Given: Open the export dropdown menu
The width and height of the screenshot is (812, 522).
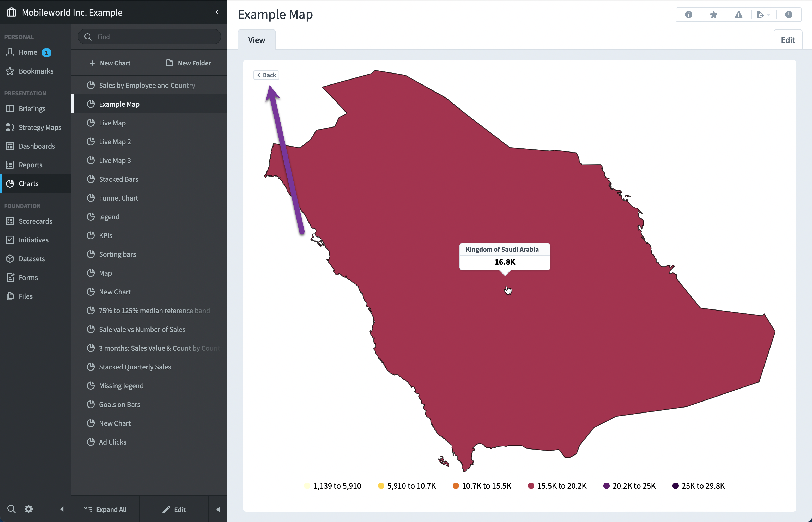Looking at the screenshot, I should [763, 15].
